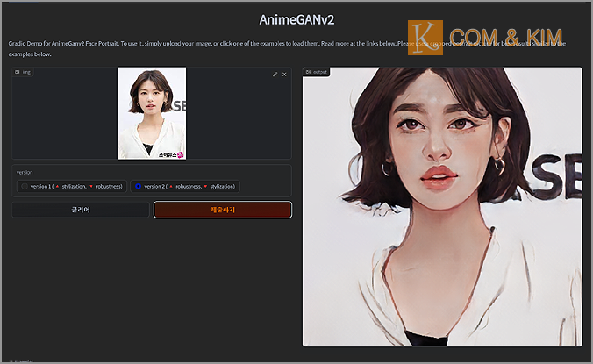The image size is (593, 364).
Task: Click the left dark clear button
Action: [x=81, y=210]
